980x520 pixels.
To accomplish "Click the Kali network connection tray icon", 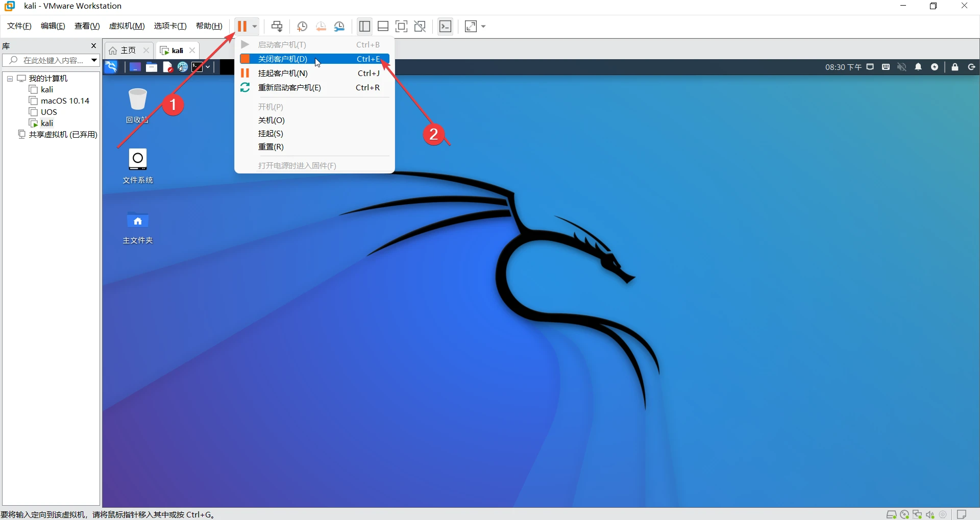I will coord(870,67).
